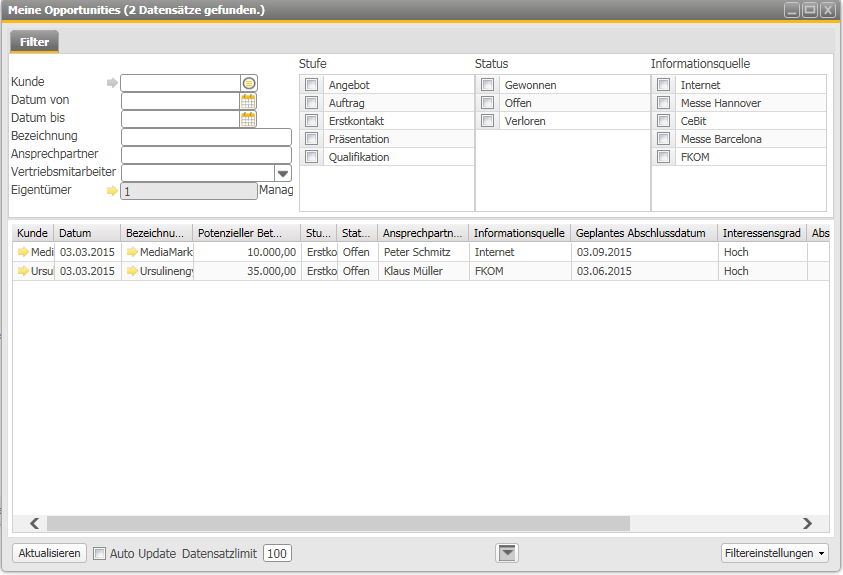Screen dimensions: 843x575
Task: Check the Offen status checkbox
Action: click(488, 103)
